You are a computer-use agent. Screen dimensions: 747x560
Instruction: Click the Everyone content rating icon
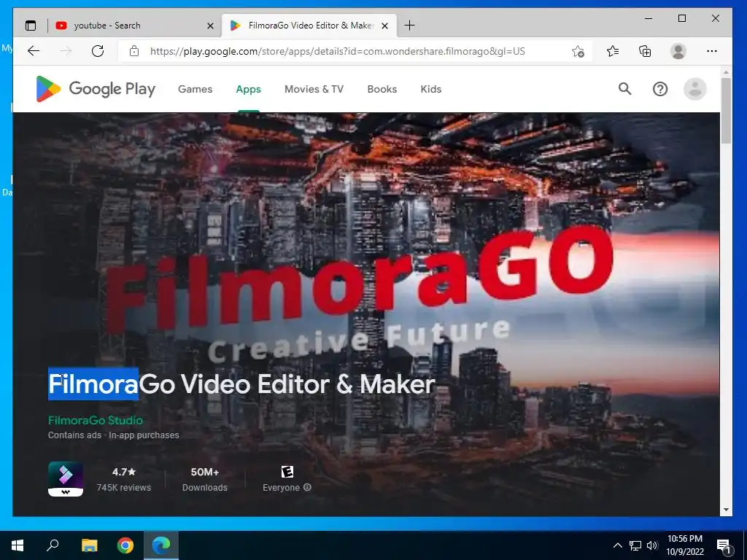click(287, 472)
